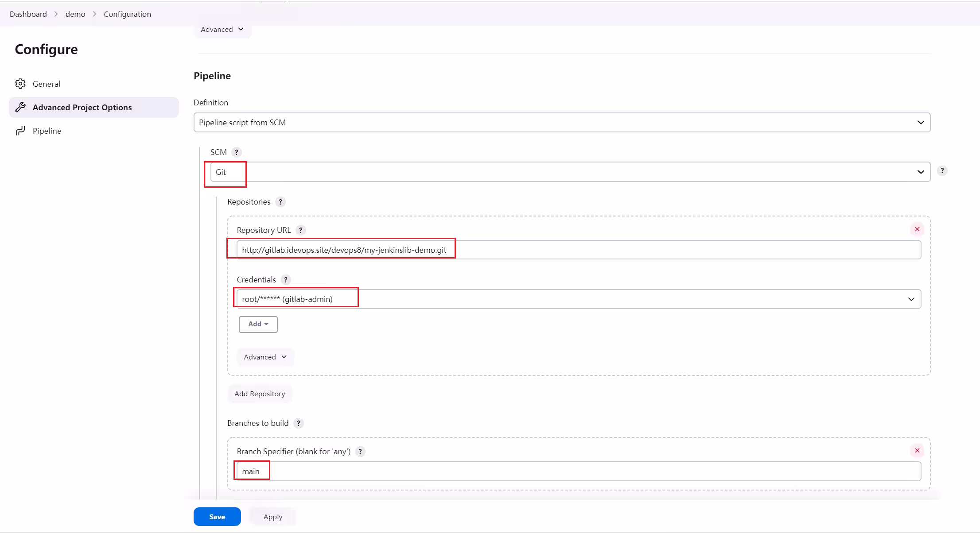Screen dimensions: 980x533
Task: Show help for Repository URL
Action: coord(301,230)
